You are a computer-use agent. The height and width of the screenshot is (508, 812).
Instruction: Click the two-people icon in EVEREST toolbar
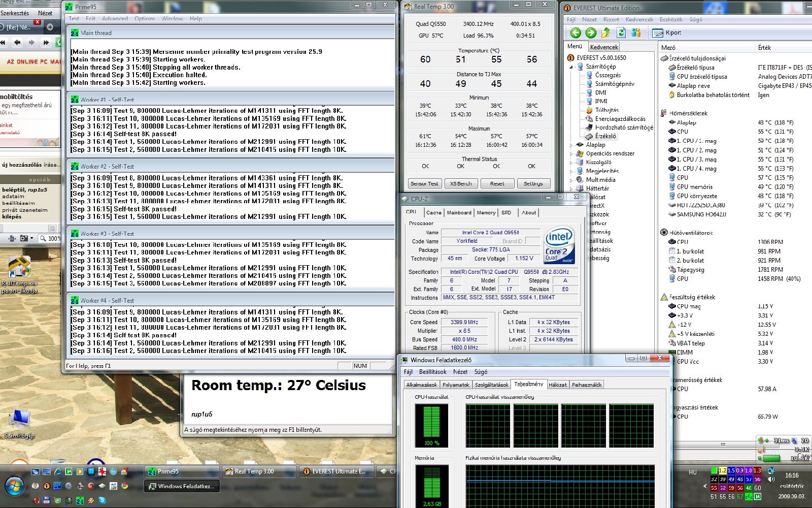(636, 33)
